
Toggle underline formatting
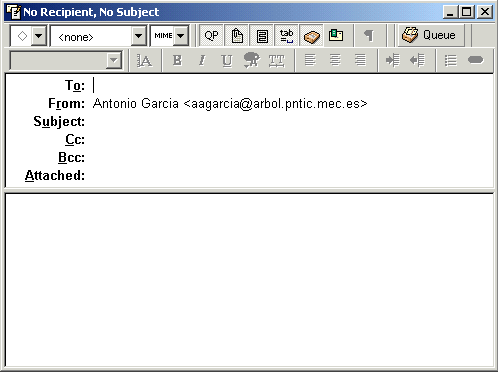tap(227, 60)
